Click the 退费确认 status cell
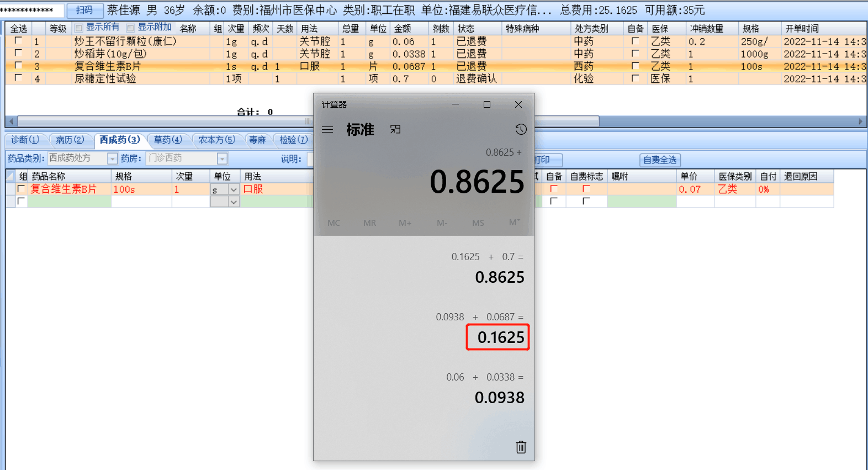868x470 pixels. (x=477, y=78)
